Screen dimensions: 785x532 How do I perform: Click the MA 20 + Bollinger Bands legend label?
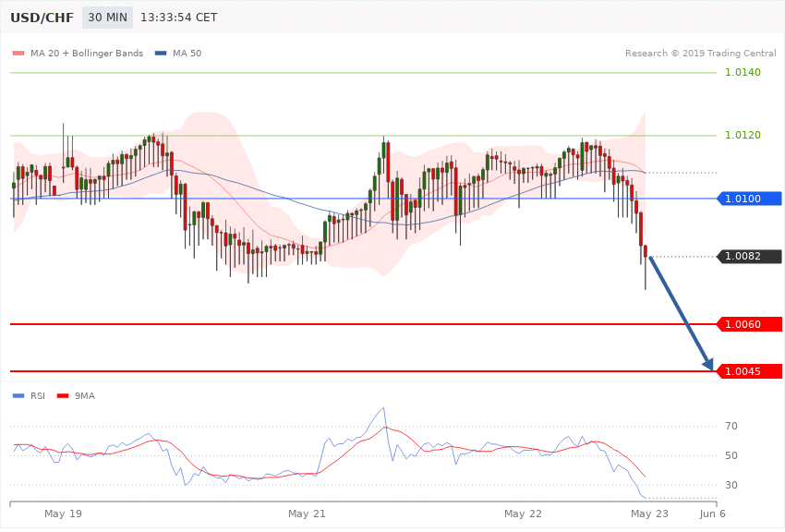[87, 53]
